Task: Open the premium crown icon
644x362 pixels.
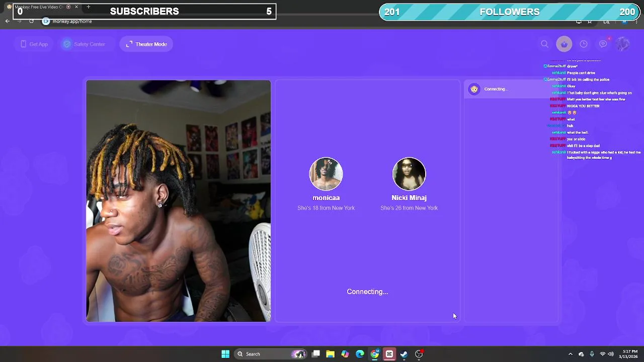Action: click(x=564, y=44)
